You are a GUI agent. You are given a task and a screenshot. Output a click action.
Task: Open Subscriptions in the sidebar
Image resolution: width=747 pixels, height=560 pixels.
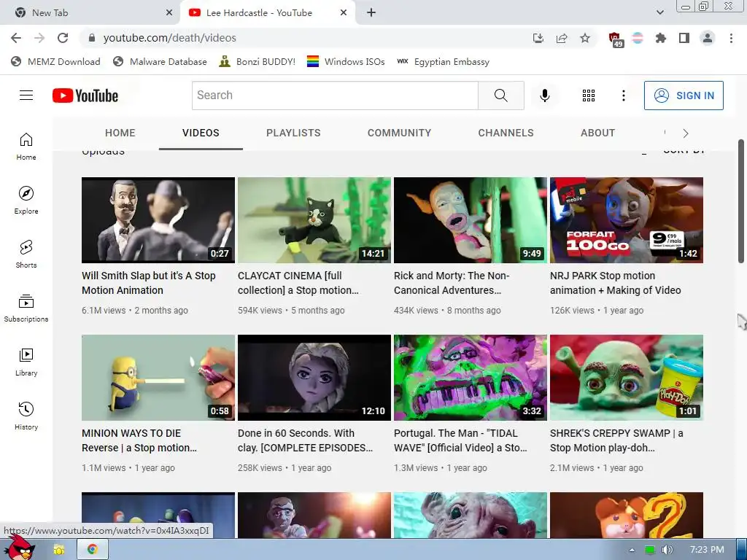click(26, 308)
